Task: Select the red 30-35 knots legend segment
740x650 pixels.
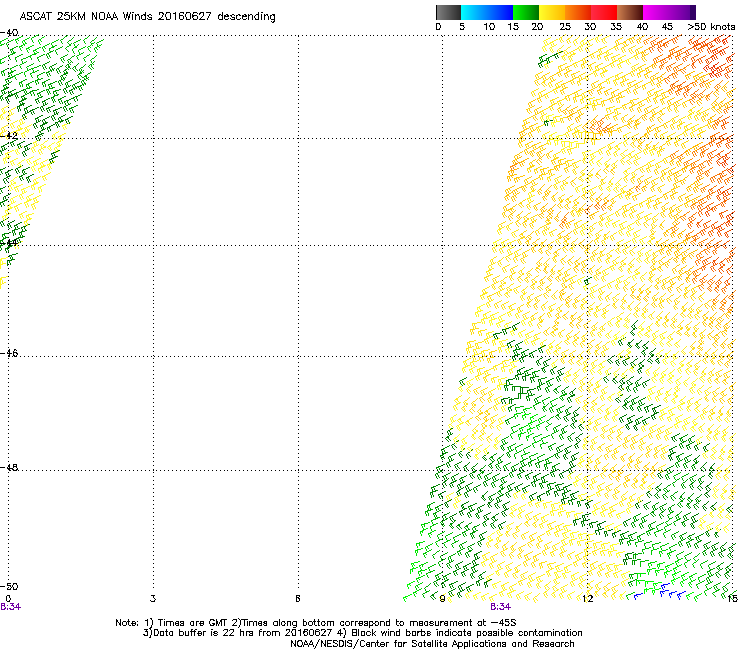Action: [x=604, y=12]
